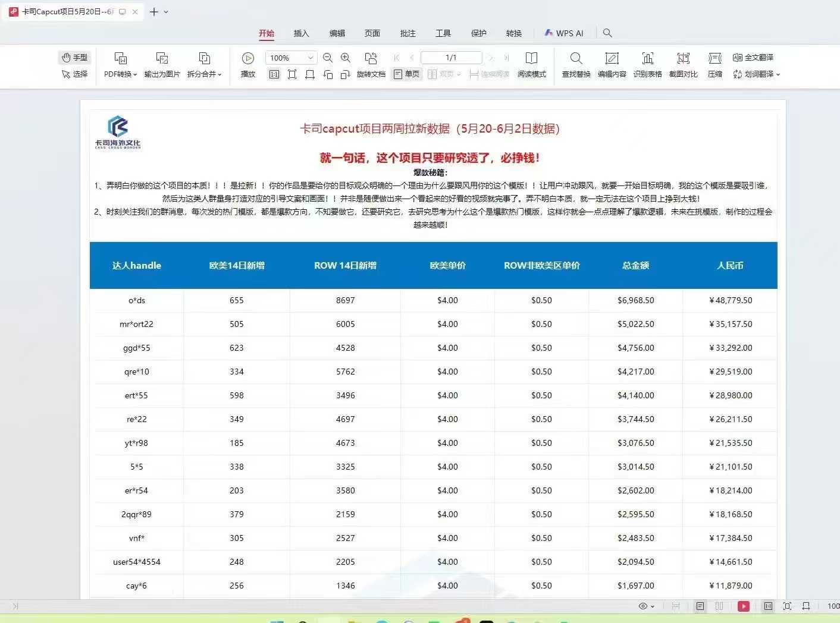Click the cell with handle mr*ort22
The height and width of the screenshot is (623, 840).
pyautogui.click(x=136, y=324)
